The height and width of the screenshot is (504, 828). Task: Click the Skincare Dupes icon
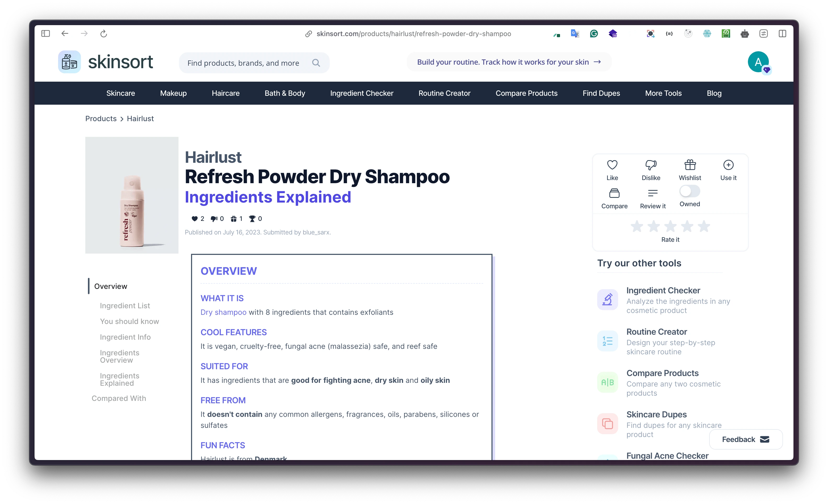pos(607,424)
